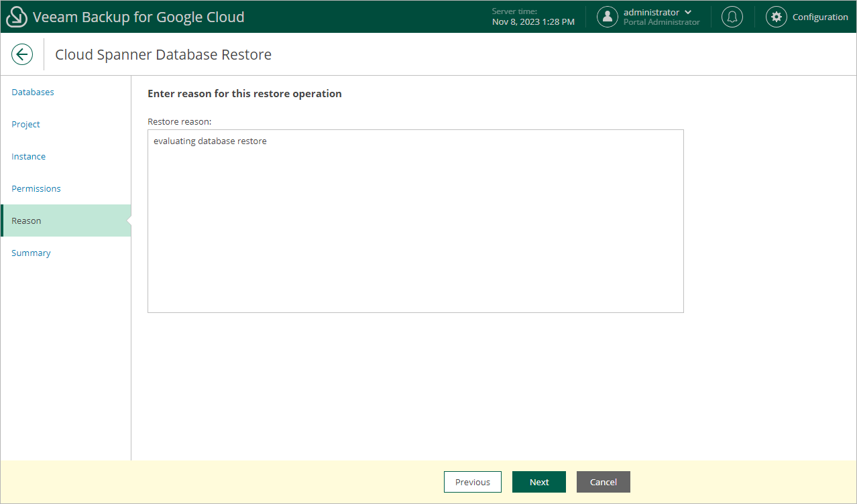Click the Veeam Backup for Google Cloud title
The height and width of the screenshot is (504, 857).
pyautogui.click(x=139, y=17)
